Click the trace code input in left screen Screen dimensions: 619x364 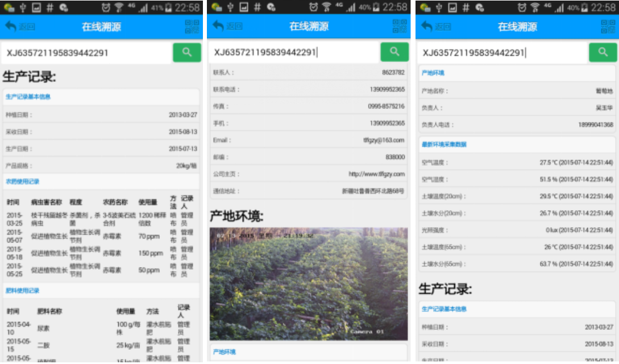[86, 53]
